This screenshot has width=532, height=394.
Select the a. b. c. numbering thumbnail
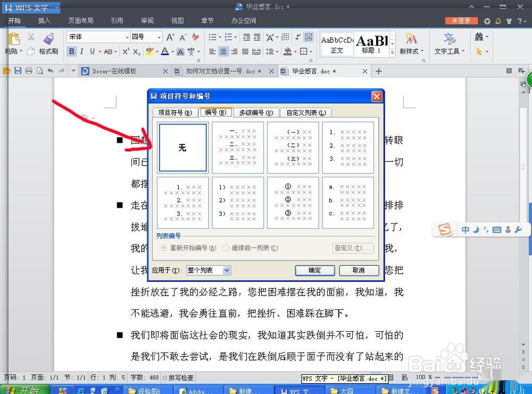348,203
